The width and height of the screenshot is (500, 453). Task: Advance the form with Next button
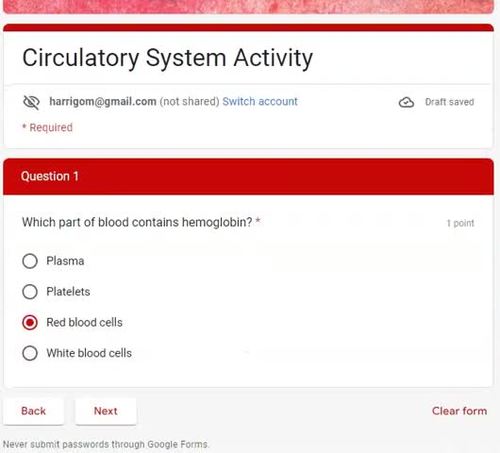click(106, 411)
